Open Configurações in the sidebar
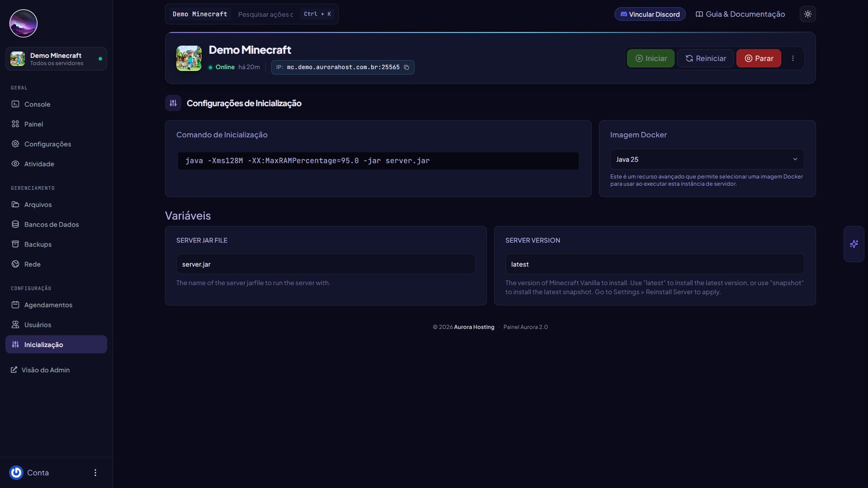The image size is (868, 488). pos(56,144)
